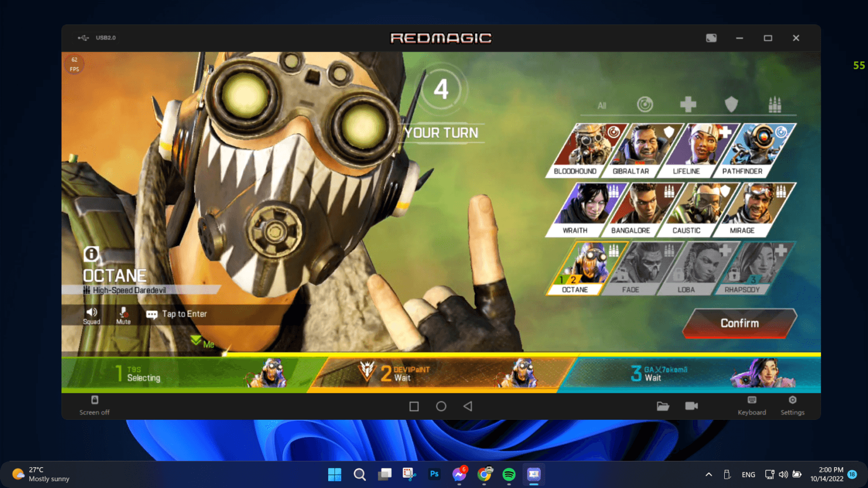Open volume control in tray
Screen dimensions: 868x488
pos(783,474)
